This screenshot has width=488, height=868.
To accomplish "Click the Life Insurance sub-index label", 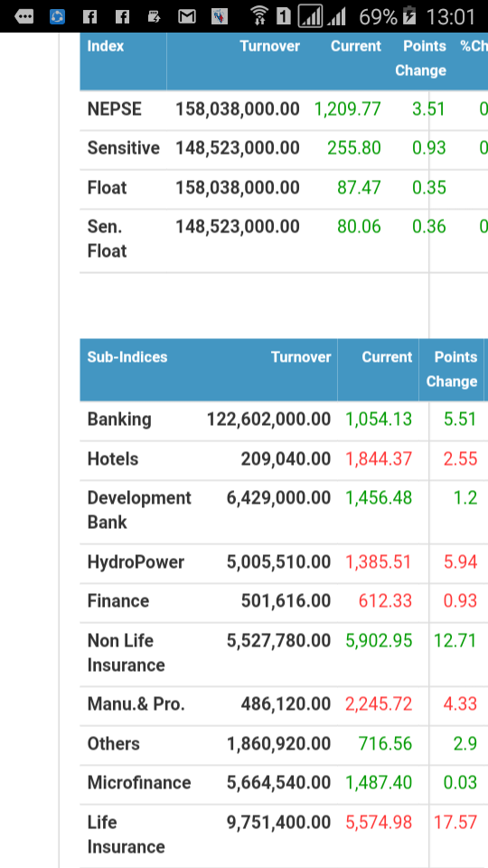I will pyautogui.click(x=127, y=835).
